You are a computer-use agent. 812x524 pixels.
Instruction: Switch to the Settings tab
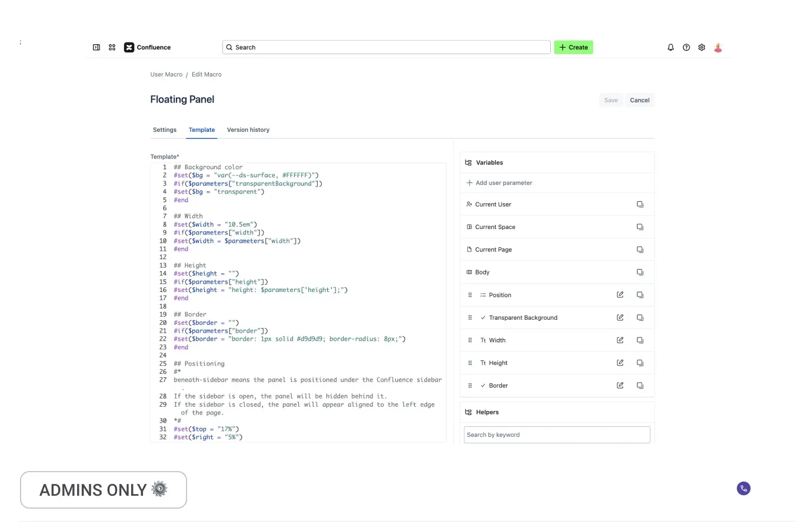[x=165, y=130]
